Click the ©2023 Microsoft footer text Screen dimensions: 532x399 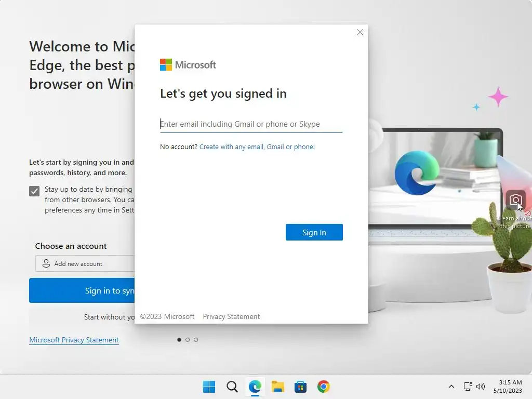pyautogui.click(x=167, y=316)
